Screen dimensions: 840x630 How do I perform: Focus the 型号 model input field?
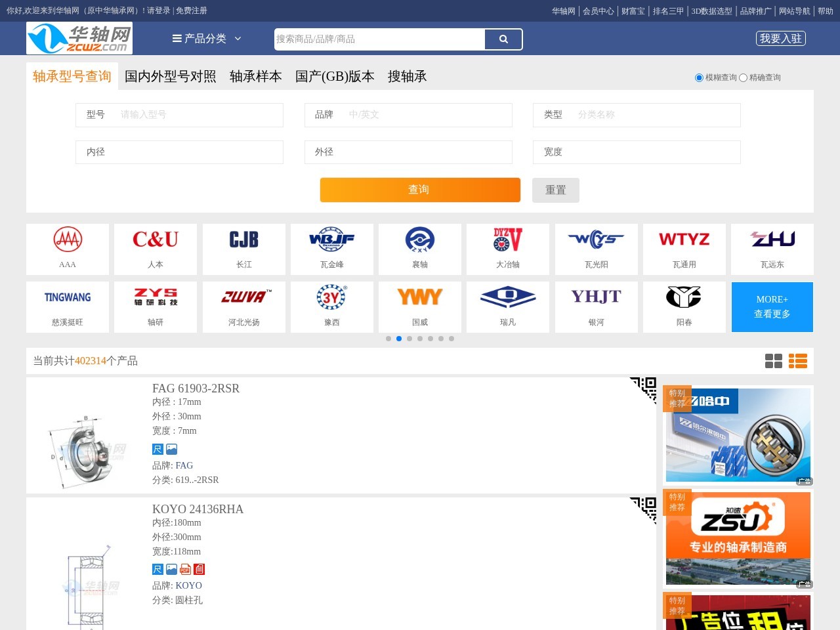(179, 115)
